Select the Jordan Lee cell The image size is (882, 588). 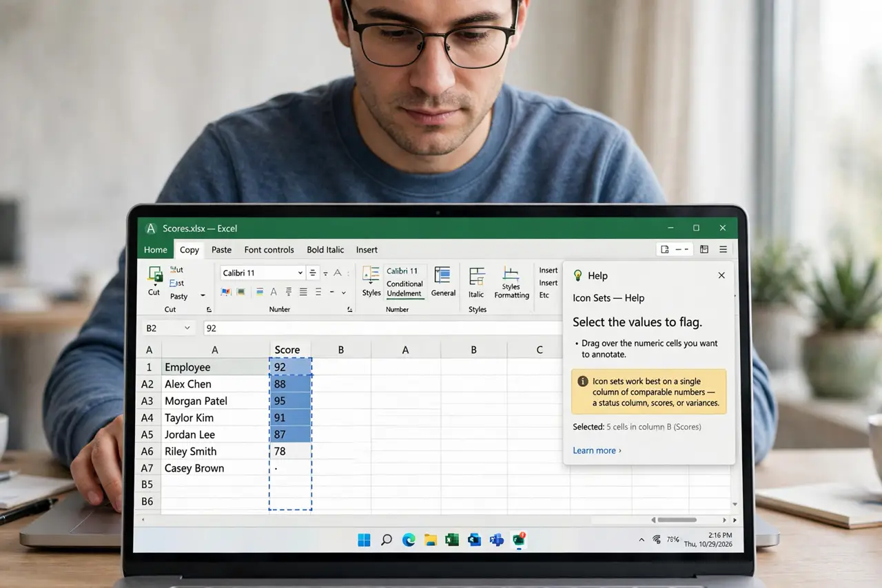(x=215, y=434)
